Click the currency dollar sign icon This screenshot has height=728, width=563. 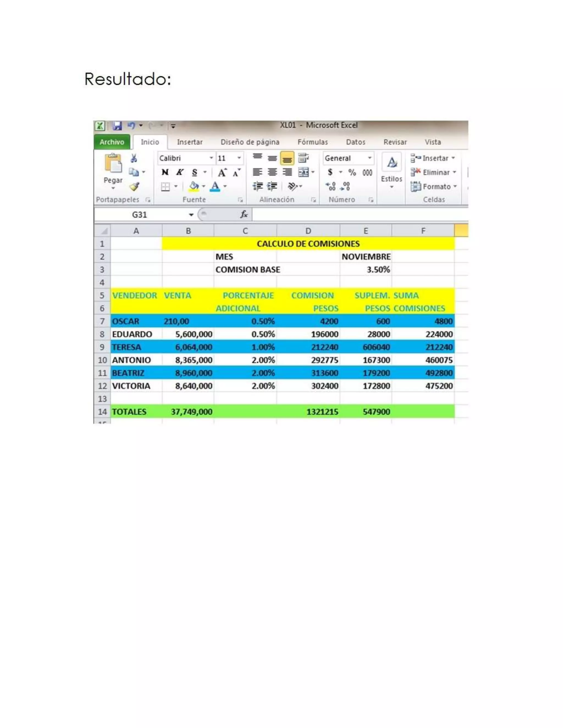(x=330, y=172)
